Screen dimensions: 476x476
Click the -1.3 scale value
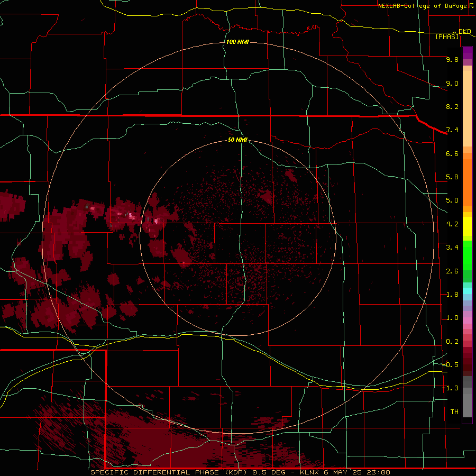point(451,388)
